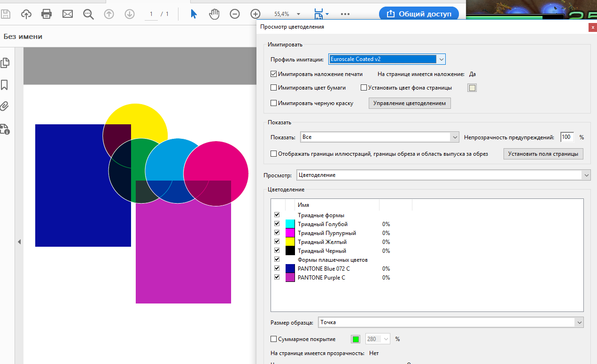Screen dimensions: 597x364
Task: Open 'Размер образца' dropdown
Action: coord(450,322)
